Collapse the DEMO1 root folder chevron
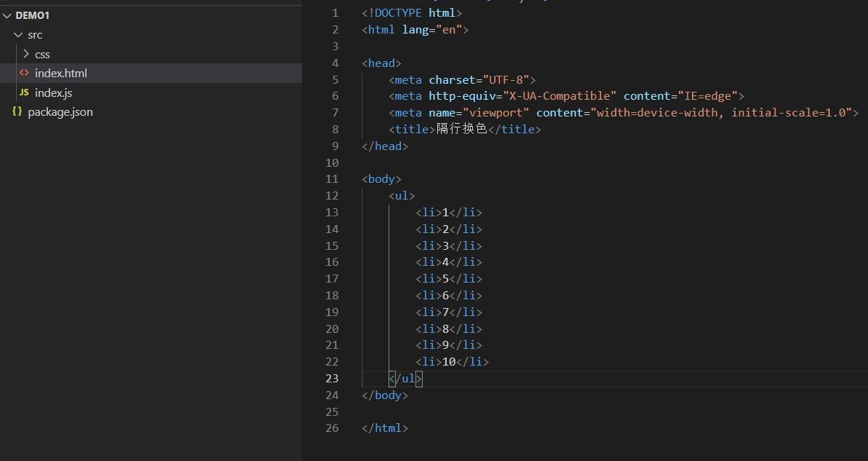Viewport: 868px width, 461px height. [7, 15]
